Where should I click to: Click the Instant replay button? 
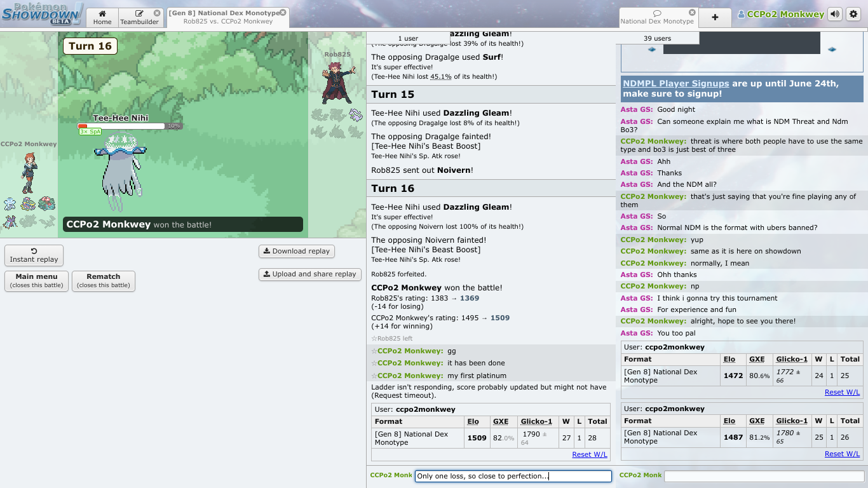click(x=34, y=255)
